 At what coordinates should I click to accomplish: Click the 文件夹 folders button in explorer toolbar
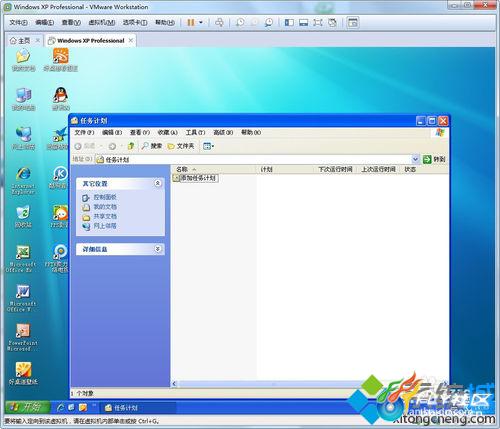[x=181, y=146]
